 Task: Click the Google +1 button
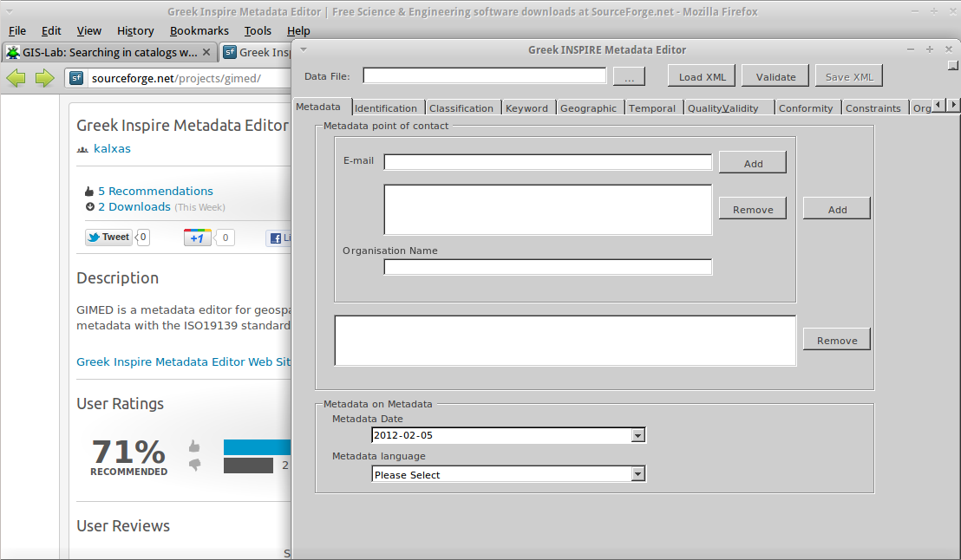pos(197,238)
